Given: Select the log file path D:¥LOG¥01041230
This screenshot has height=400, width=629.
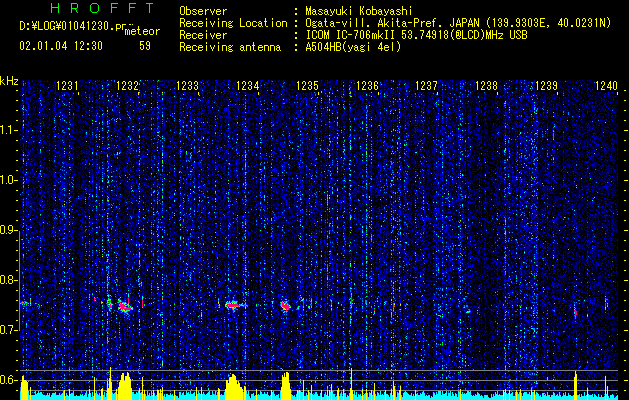Looking at the screenshot, I should coord(69,26).
